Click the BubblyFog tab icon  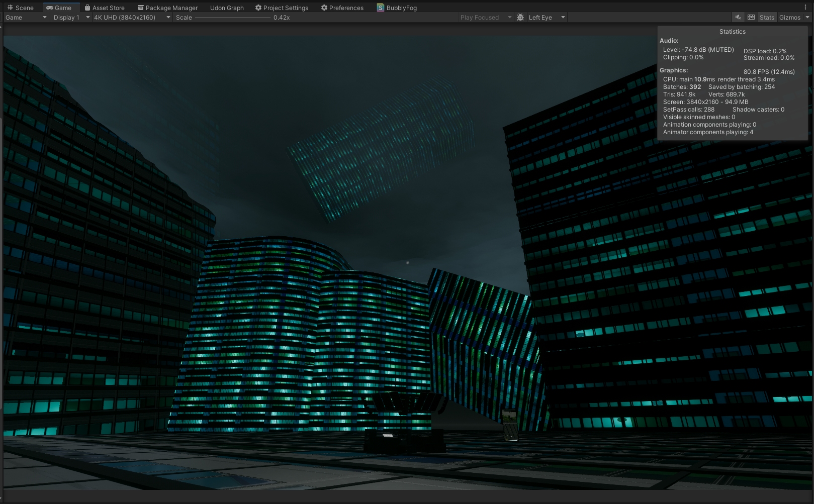[381, 8]
